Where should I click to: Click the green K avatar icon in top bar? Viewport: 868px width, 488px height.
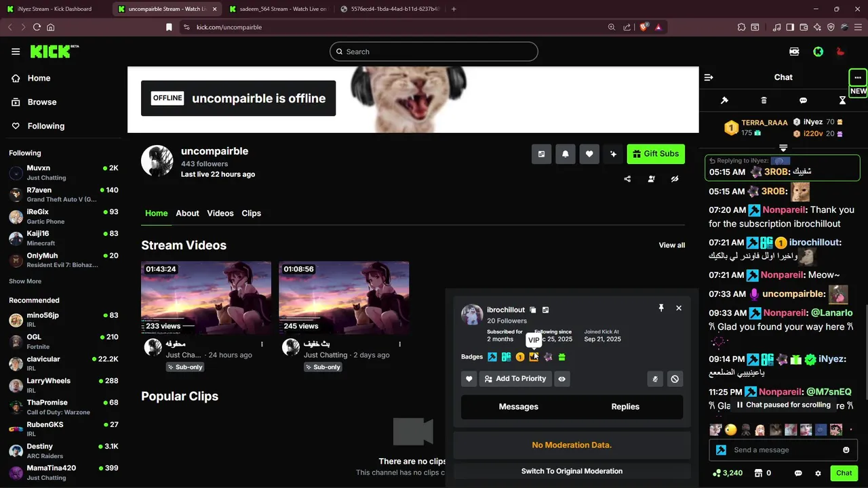pyautogui.click(x=818, y=52)
